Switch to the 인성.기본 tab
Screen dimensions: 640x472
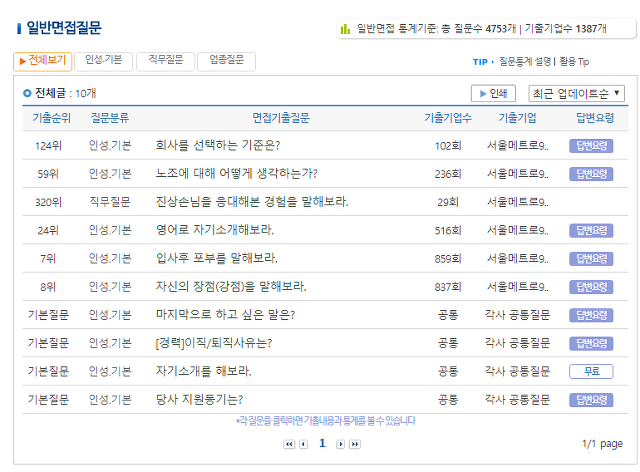(x=104, y=61)
